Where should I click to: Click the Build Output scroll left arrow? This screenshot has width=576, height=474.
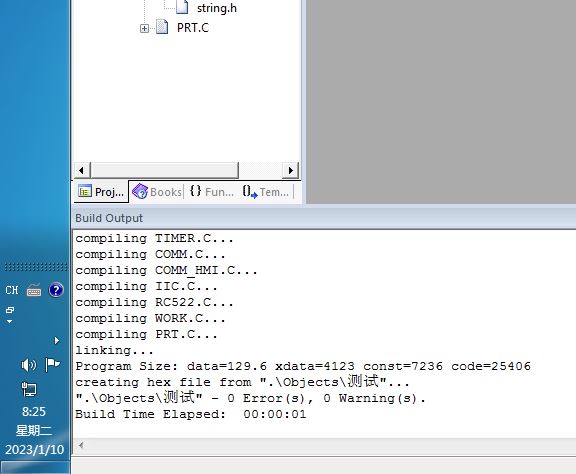click(x=81, y=446)
